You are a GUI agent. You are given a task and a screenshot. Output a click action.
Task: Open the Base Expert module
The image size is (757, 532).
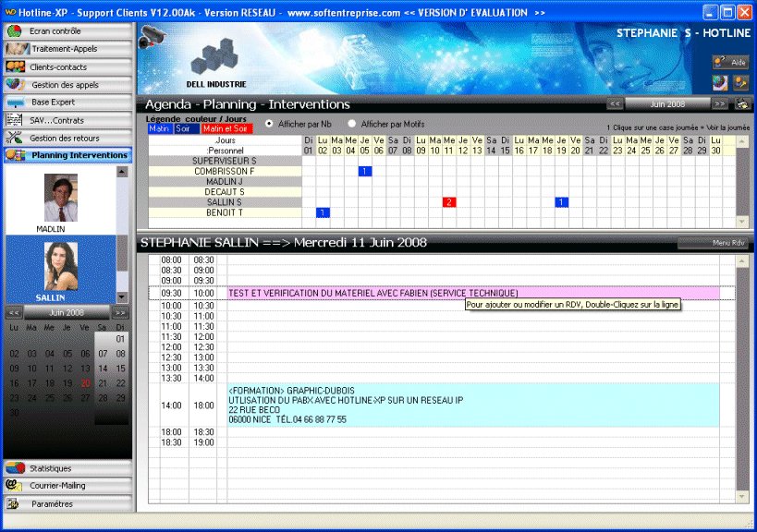pyautogui.click(x=67, y=102)
